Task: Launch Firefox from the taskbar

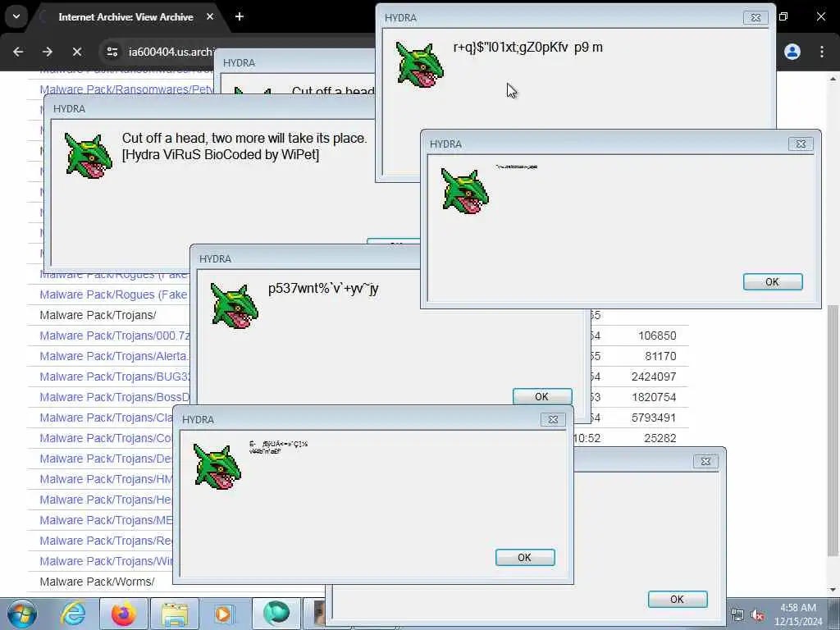Action: tap(124, 614)
